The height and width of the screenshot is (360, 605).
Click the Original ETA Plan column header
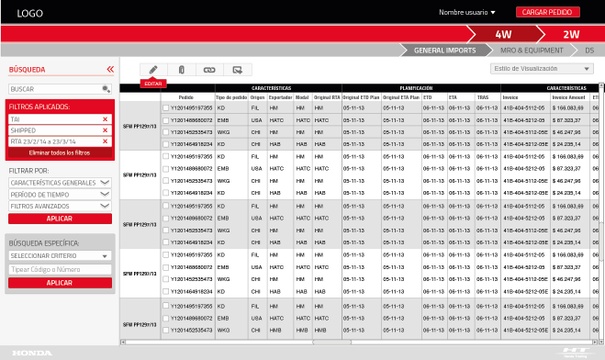(401, 97)
